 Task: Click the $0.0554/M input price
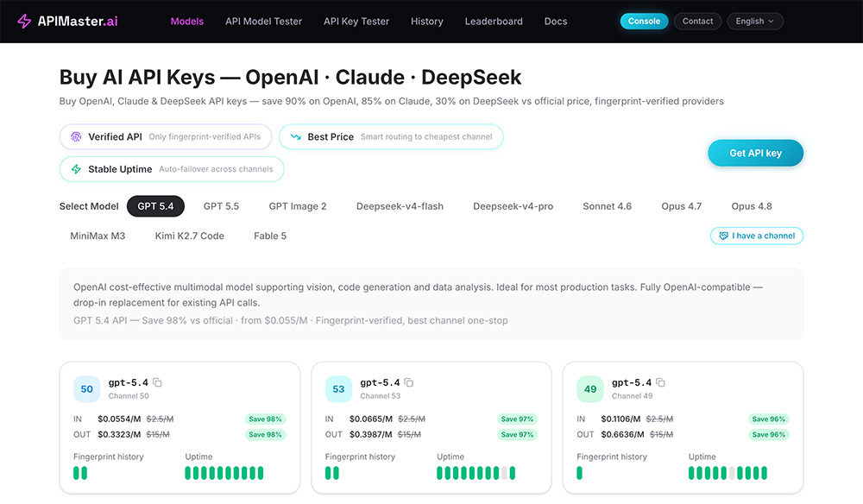pyautogui.click(x=119, y=419)
